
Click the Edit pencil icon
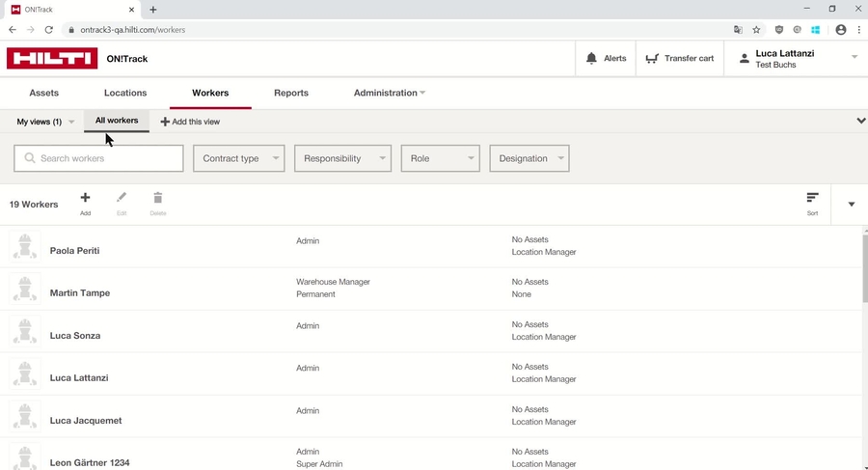(122, 198)
